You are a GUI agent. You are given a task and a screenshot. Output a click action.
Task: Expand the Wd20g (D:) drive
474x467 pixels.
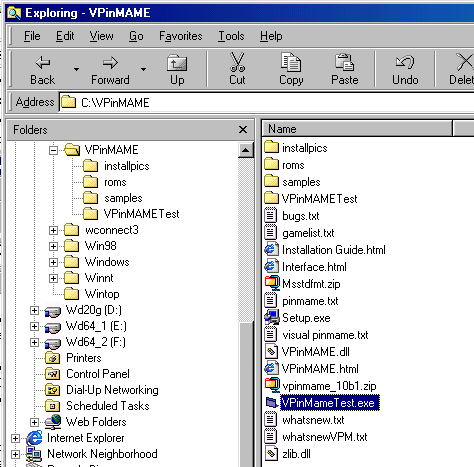(x=34, y=310)
